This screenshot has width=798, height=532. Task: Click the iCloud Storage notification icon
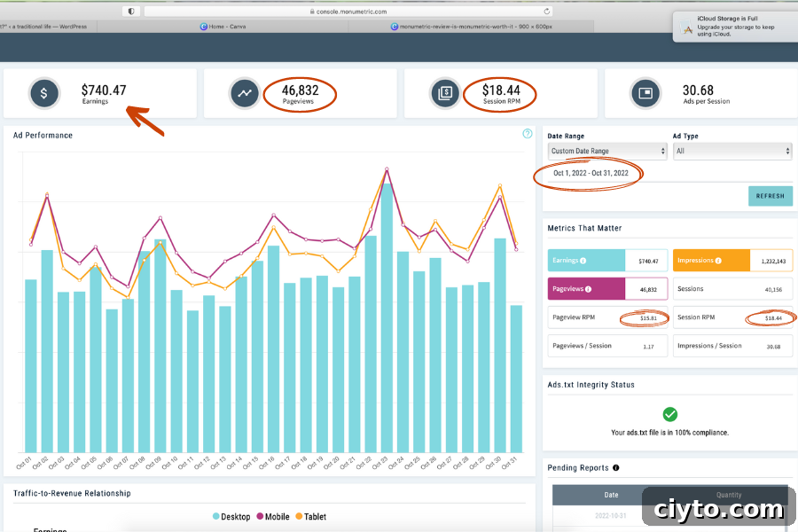[x=687, y=27]
